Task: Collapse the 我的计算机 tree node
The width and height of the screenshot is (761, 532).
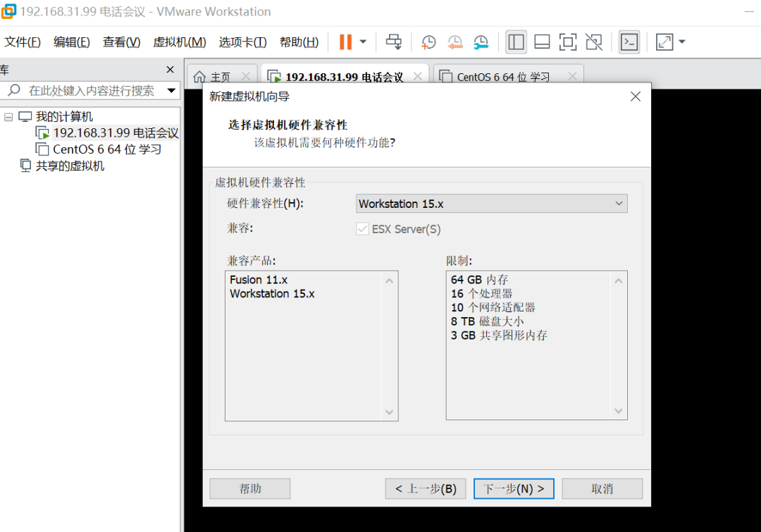Action: pos(8,117)
